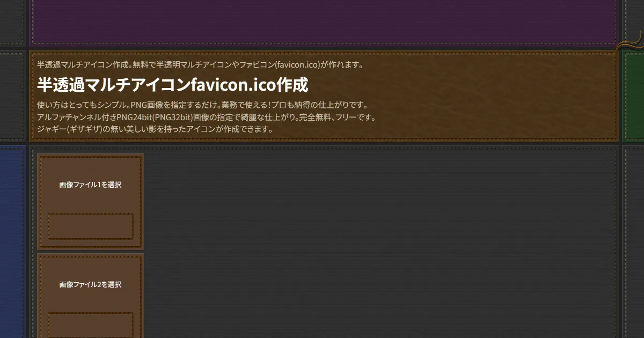Select the 画像ファイル1を選択 upload label

pyautogui.click(x=90, y=185)
